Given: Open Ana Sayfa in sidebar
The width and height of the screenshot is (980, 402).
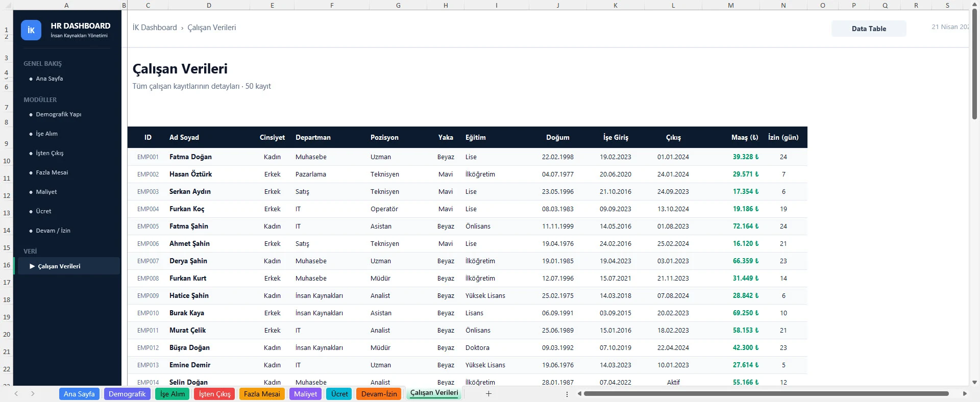Looking at the screenshot, I should [x=49, y=79].
